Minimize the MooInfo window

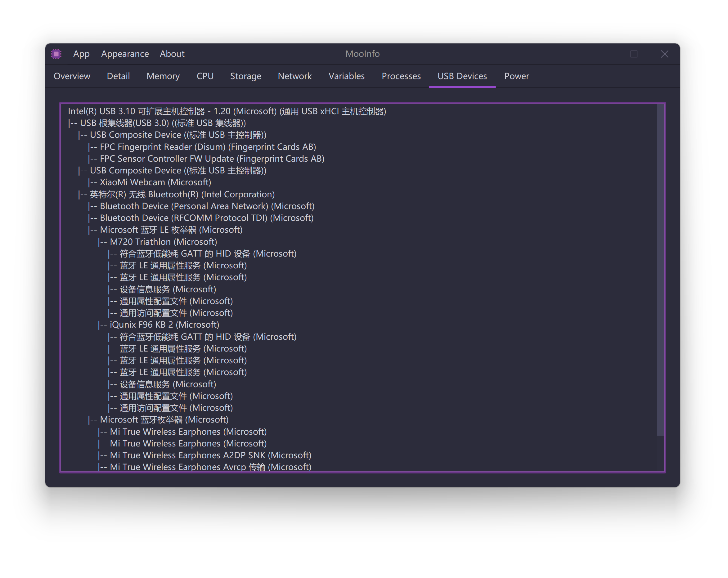coord(603,54)
